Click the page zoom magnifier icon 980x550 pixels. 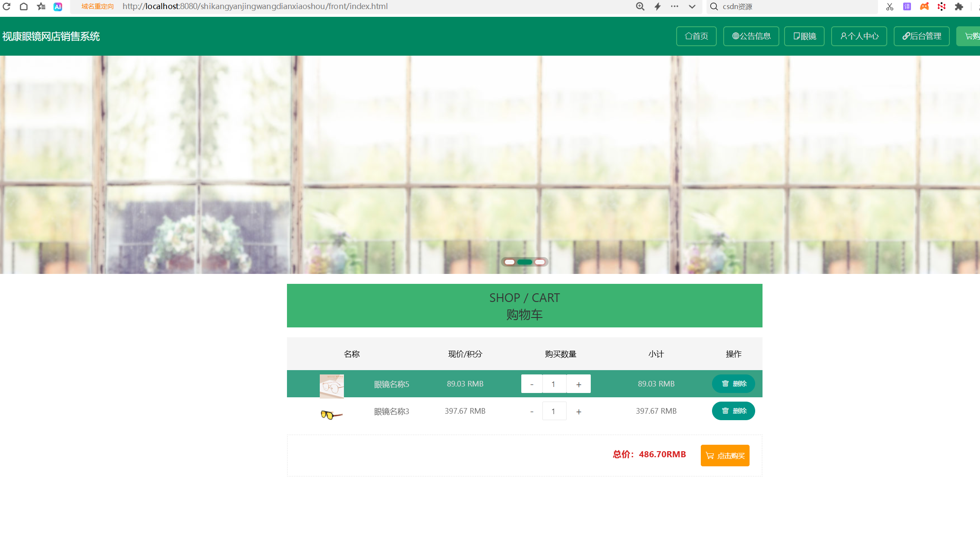(640, 6)
